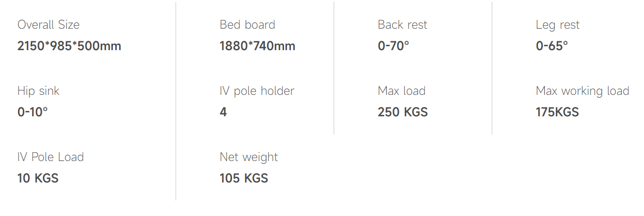Select the 1880*740mm bed board value
The height and width of the screenshot is (216, 644).
(x=257, y=46)
